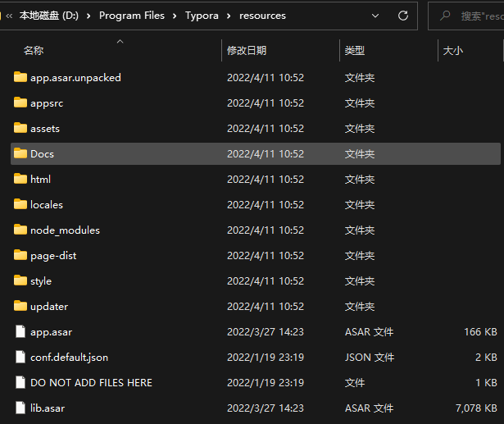
Task: Select the html folder name
Action: click(40, 179)
